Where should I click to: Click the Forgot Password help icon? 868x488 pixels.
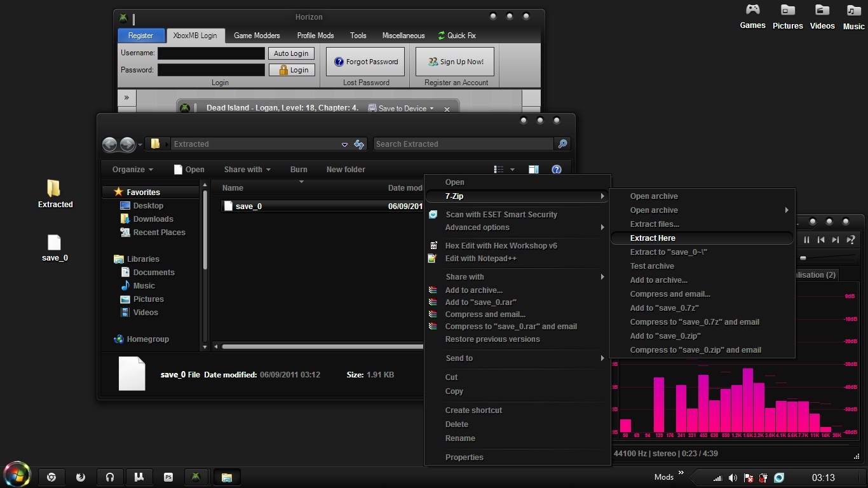(x=339, y=62)
